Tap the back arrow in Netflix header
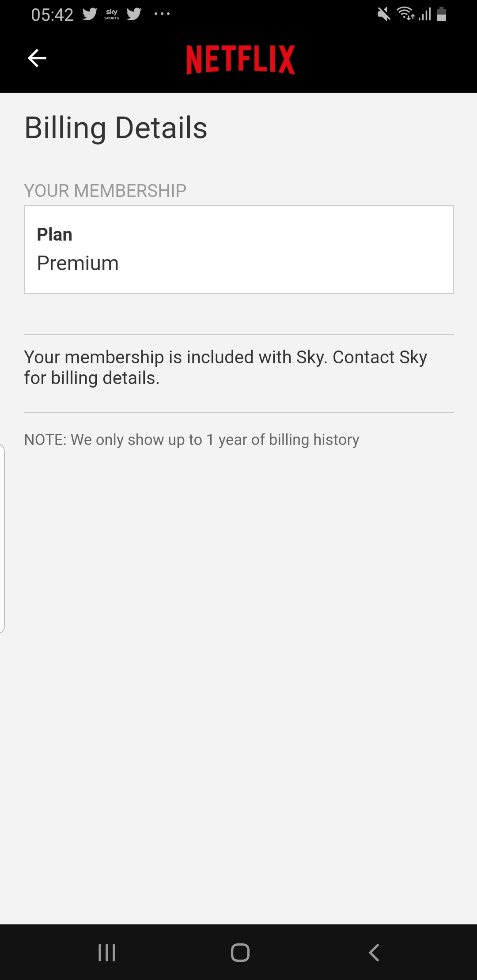 37,58
